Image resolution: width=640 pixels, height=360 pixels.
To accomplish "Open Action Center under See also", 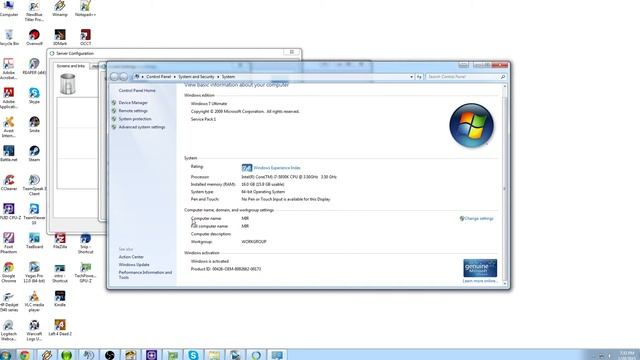I will point(131,257).
